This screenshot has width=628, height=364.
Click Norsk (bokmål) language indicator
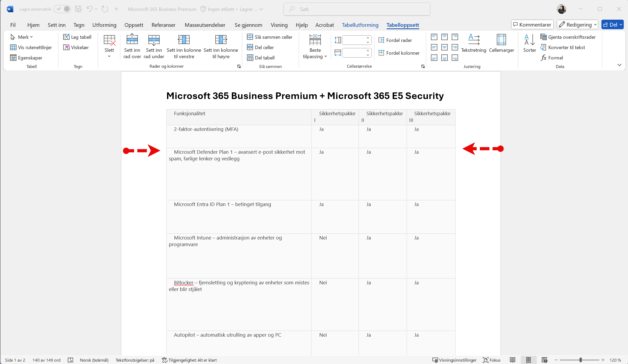click(x=94, y=360)
